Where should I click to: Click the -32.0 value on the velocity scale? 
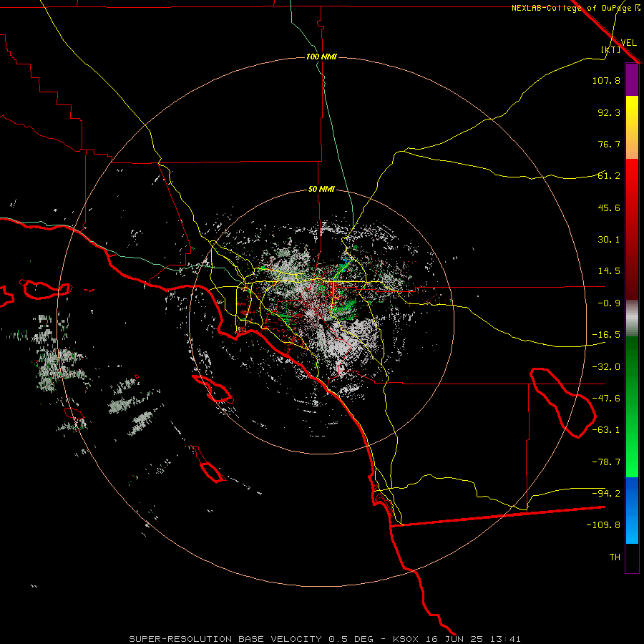pyautogui.click(x=606, y=367)
